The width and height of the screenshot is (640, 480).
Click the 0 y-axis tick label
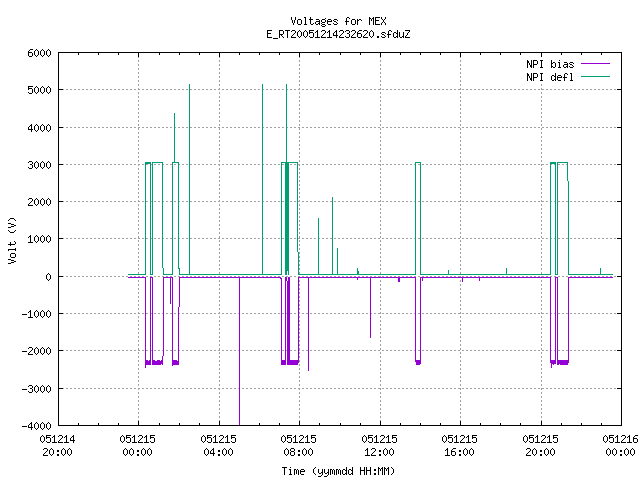click(49, 277)
